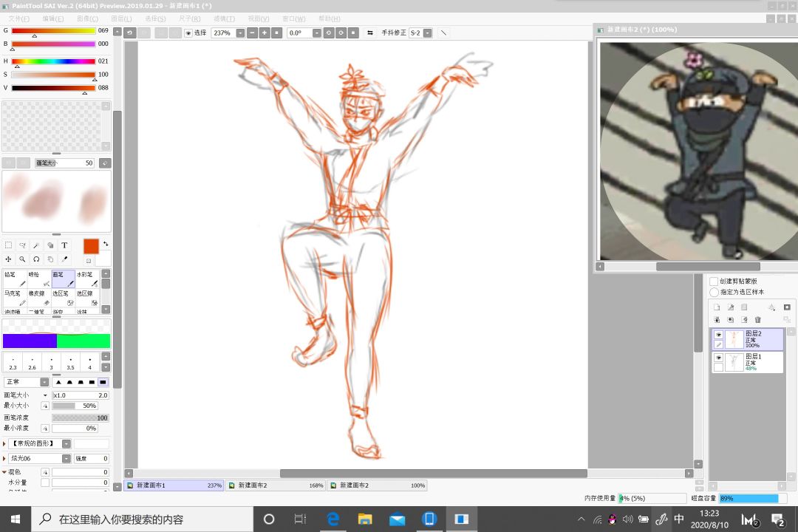Open the 图像(I) menu

pos(87,18)
